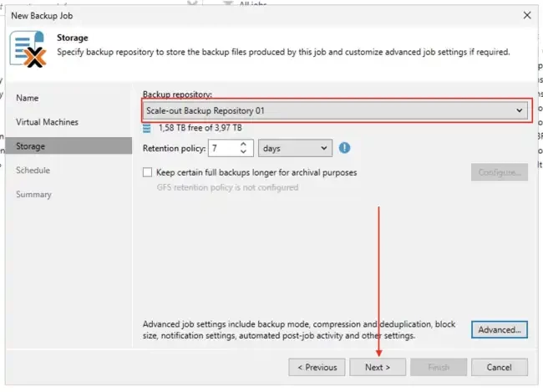Click the '1,58 TB free of 3,97 TB' text
Image resolution: width=543 pixels, height=392 pixels.
click(200, 128)
